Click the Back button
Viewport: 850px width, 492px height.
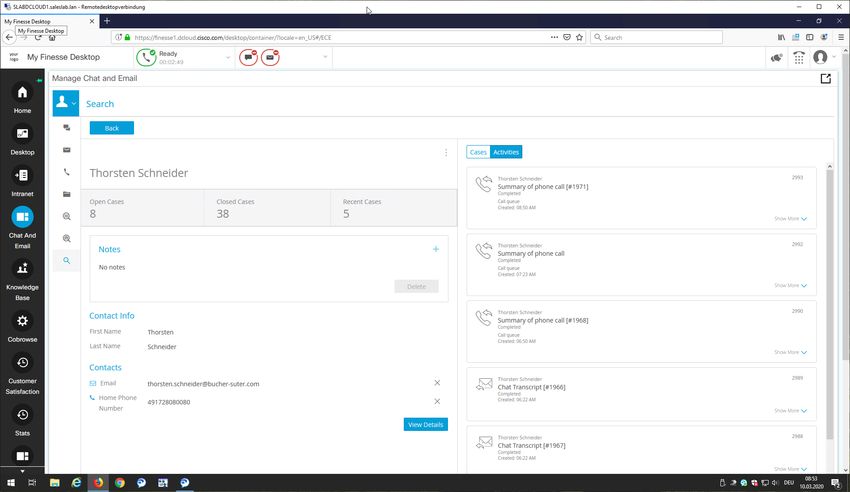112,128
